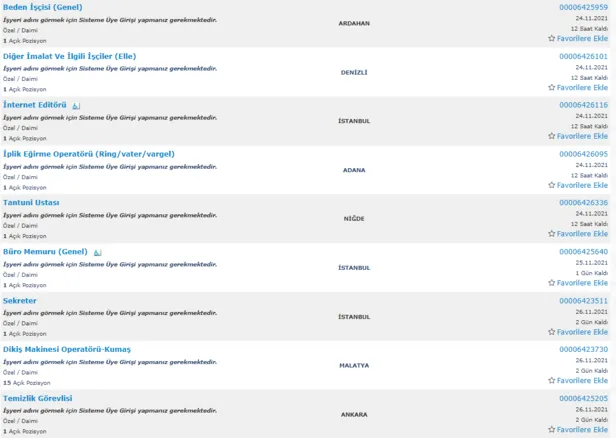Click the favorite star on the Sekreter job
This screenshot has height=438, width=616.
click(x=551, y=332)
